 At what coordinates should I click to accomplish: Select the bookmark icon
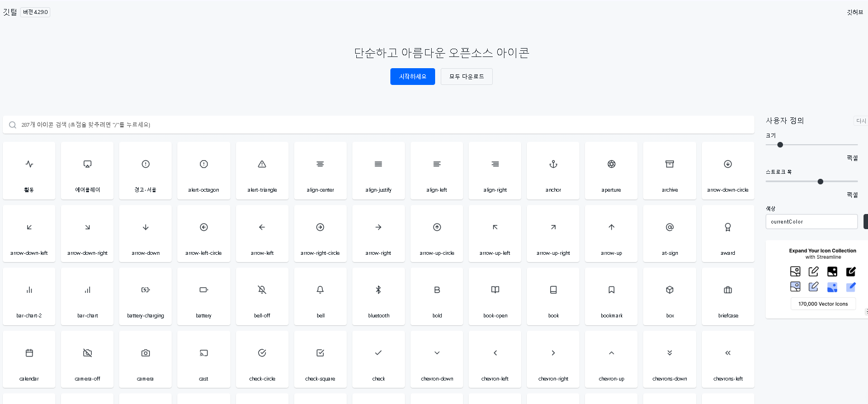[611, 296]
